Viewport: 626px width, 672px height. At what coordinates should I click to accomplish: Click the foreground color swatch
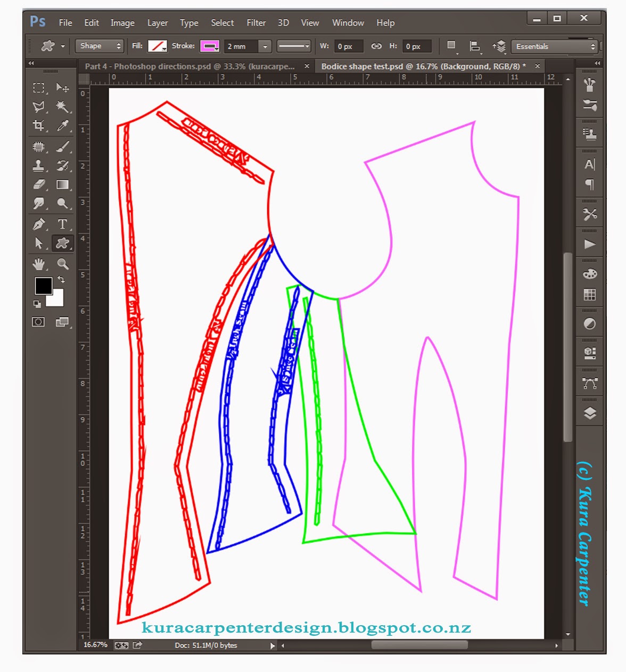(44, 286)
